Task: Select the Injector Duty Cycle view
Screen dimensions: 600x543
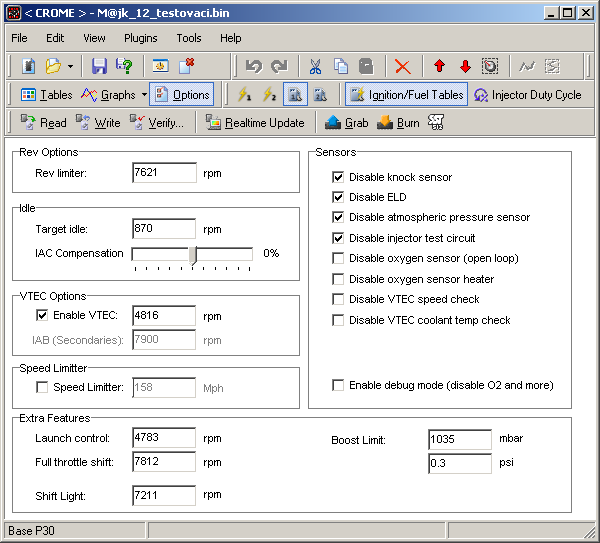Action: (527, 95)
